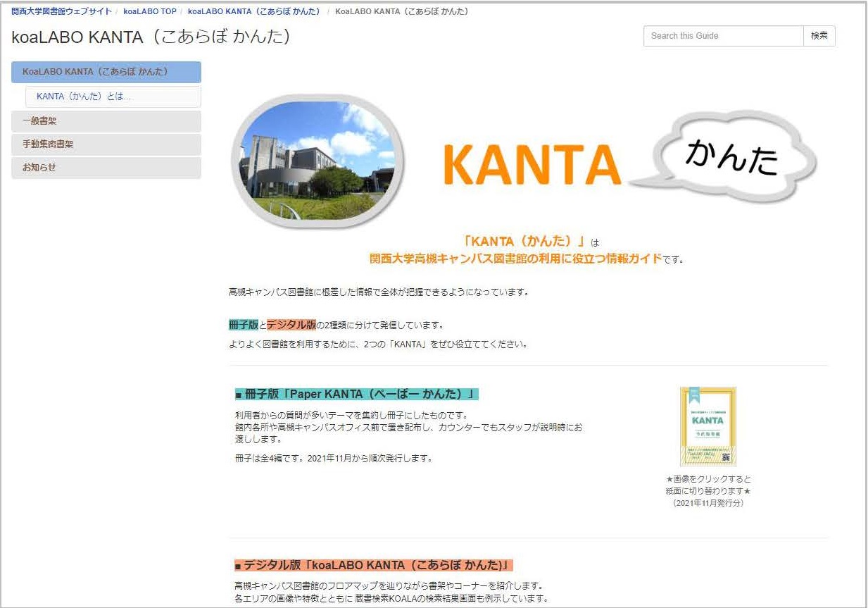The image size is (868, 608).
Task: Click the （2021年11月発行分） caption
Action: [708, 503]
